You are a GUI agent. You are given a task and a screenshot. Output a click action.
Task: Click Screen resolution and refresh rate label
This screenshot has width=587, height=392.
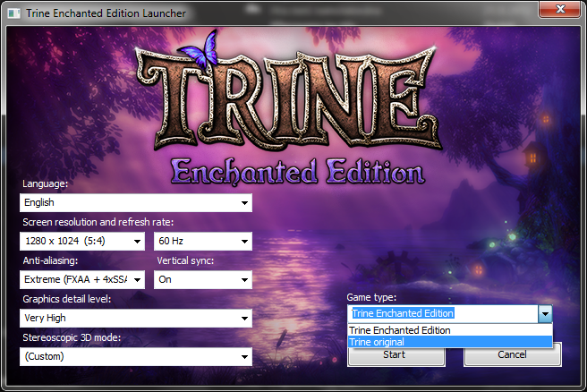pyautogui.click(x=98, y=222)
